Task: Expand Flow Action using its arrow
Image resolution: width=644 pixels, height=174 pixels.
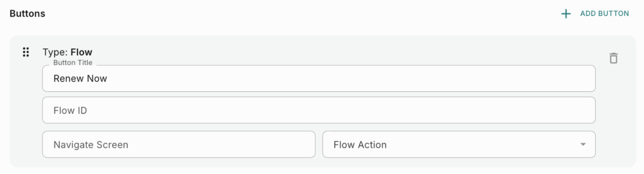Action: [583, 145]
